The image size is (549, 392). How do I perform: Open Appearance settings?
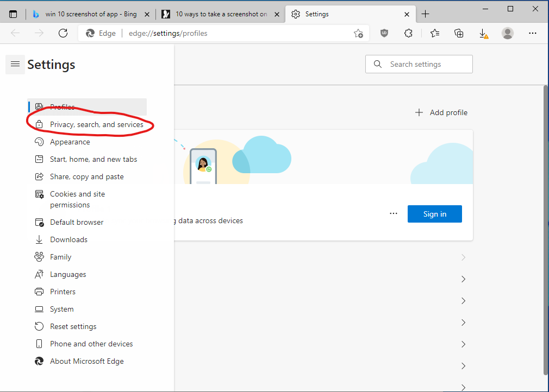pyautogui.click(x=87, y=142)
